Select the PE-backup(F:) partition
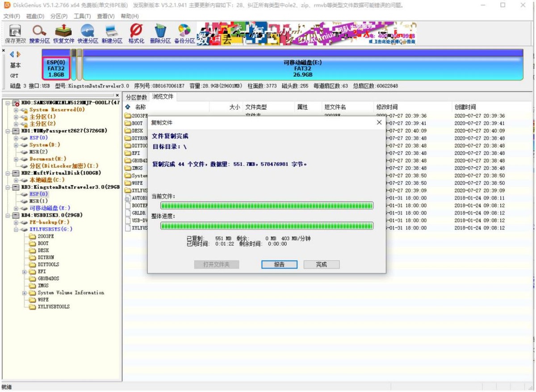536x392 pixels. pos(50,222)
